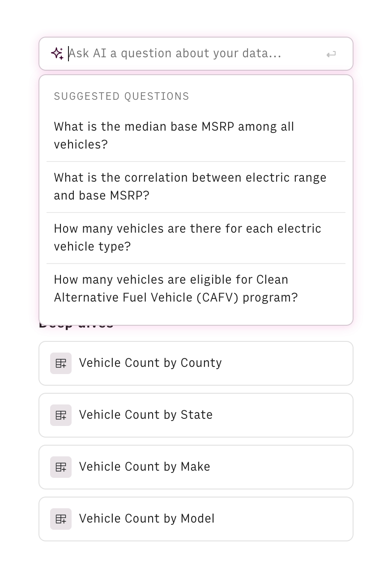Screen dimensions: 392x570
Task: Click table icon beside Vehicle Count by Make
Action: coord(61,467)
